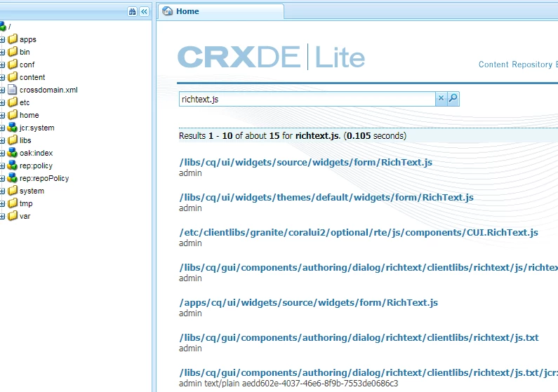Expand the var tree node

[2, 217]
